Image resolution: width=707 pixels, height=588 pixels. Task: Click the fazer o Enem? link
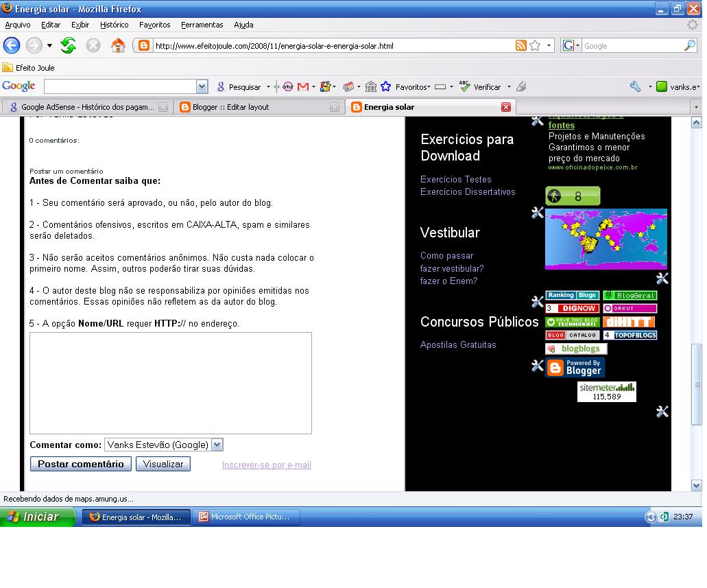pos(448,281)
